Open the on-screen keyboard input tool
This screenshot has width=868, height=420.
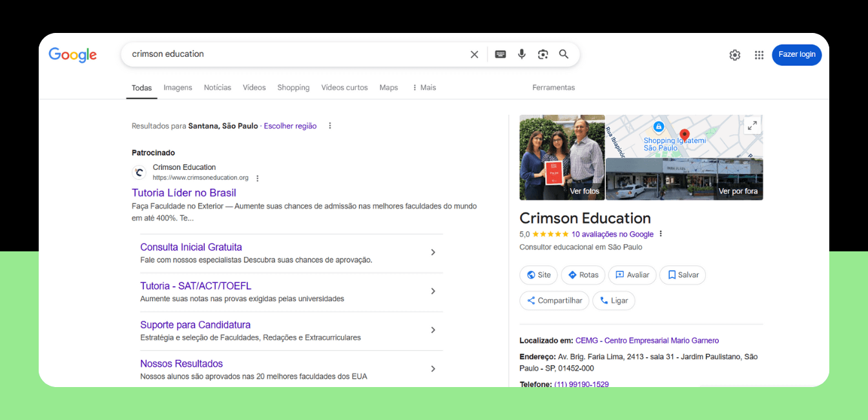pyautogui.click(x=501, y=54)
